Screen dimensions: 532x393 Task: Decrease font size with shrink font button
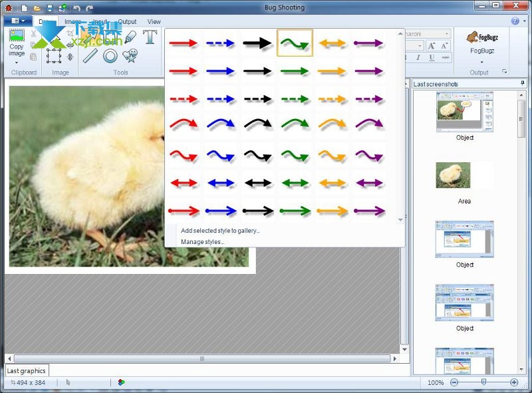coord(444,45)
